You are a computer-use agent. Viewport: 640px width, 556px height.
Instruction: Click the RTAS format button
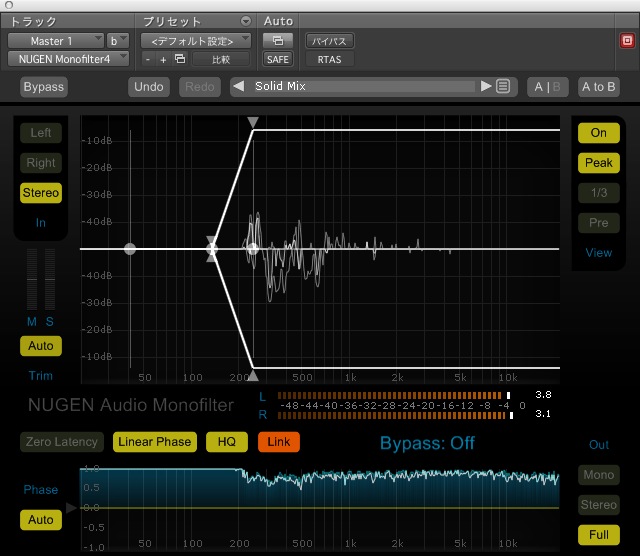(329, 60)
